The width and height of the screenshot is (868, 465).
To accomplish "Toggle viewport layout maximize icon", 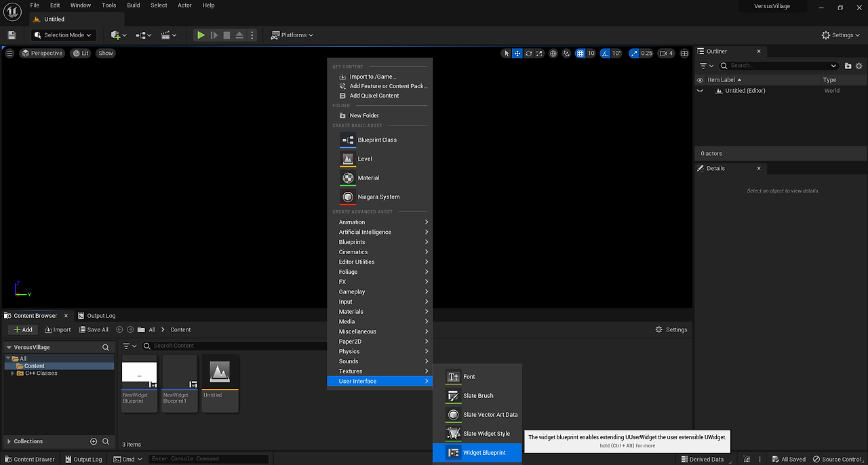I will (x=685, y=54).
